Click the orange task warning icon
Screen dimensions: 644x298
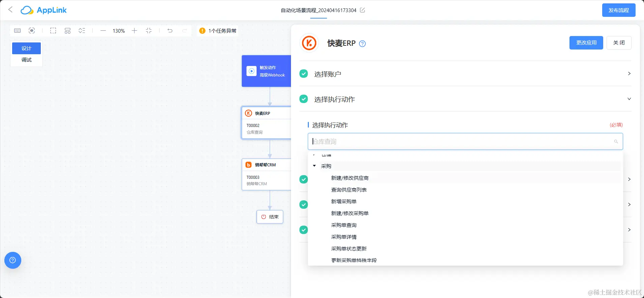pyautogui.click(x=202, y=31)
